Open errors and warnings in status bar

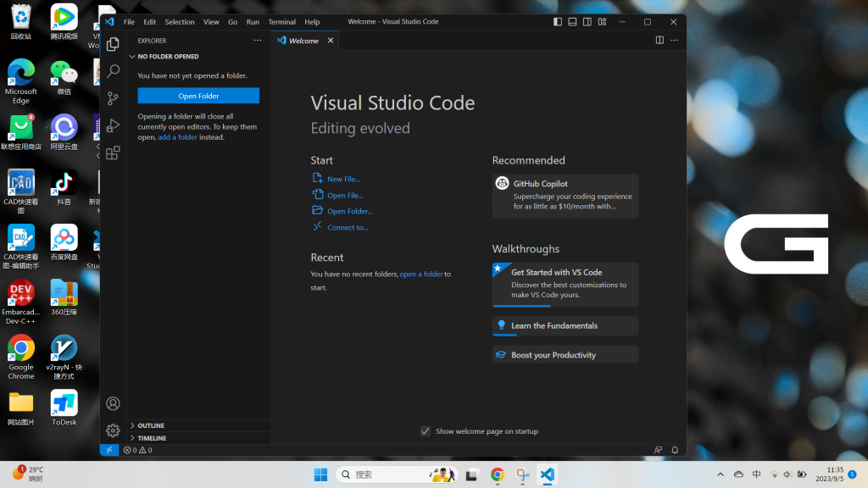coord(138,451)
